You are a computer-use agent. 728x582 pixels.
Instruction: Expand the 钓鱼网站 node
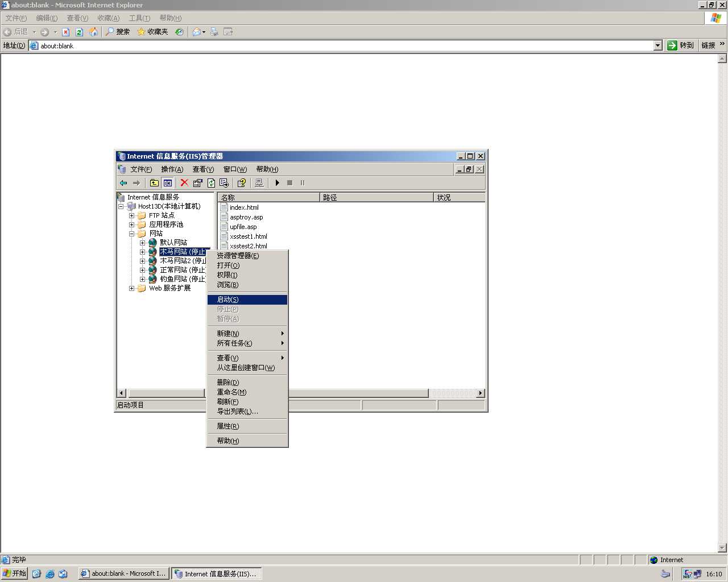[x=143, y=279]
